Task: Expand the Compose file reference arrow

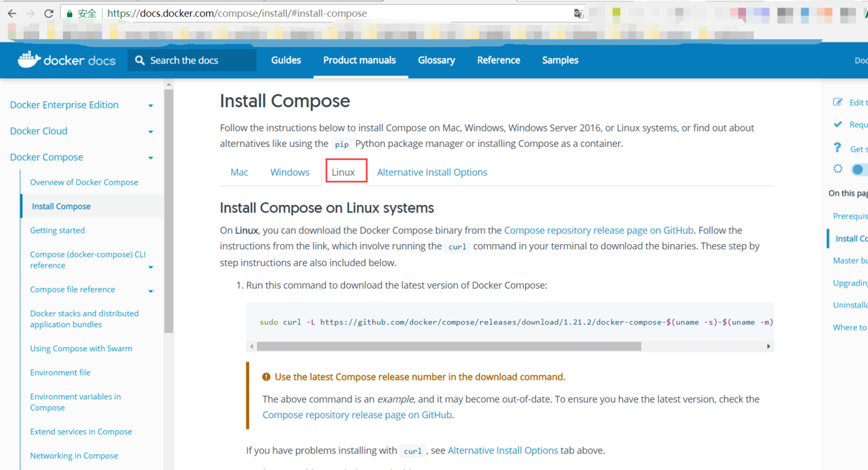Action: click(x=150, y=291)
